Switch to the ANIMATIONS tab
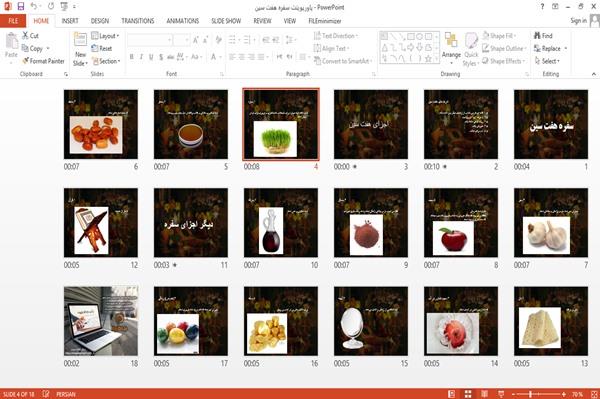This screenshot has width=600, height=399. pos(183,21)
